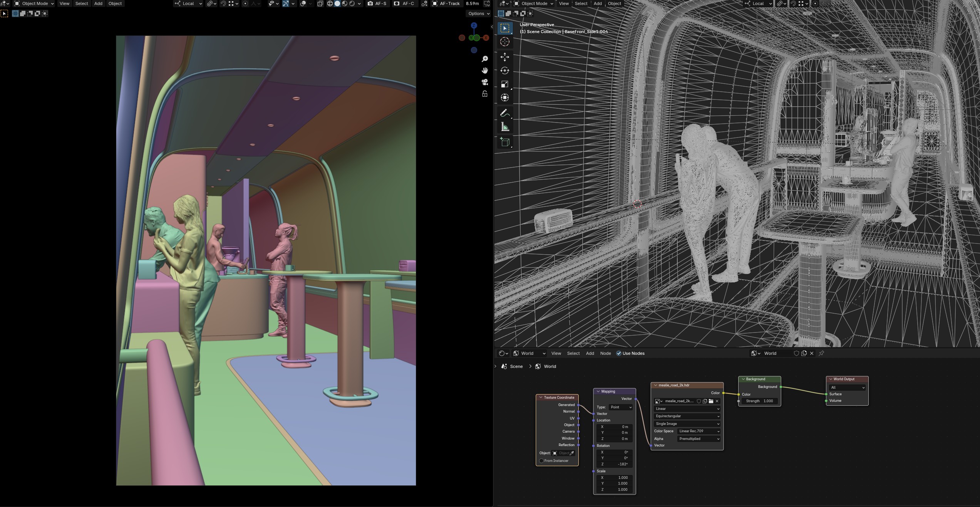
Task: Click the eyedropper in Texture Coordinate Object field
Action: (572, 453)
